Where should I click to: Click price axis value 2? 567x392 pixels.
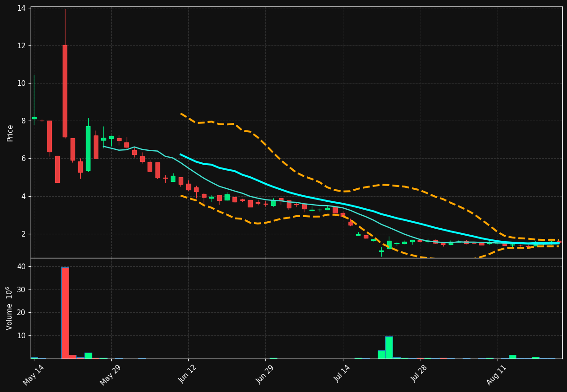pyautogui.click(x=24, y=234)
